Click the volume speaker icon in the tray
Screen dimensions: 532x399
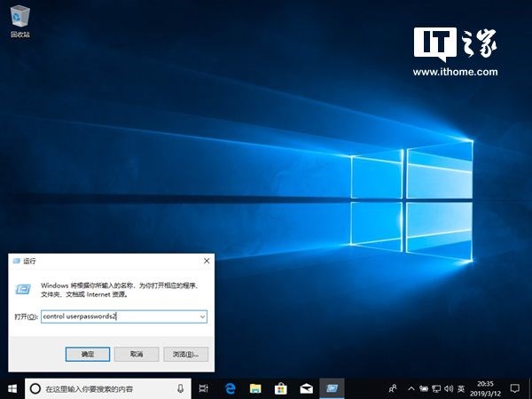449,388
